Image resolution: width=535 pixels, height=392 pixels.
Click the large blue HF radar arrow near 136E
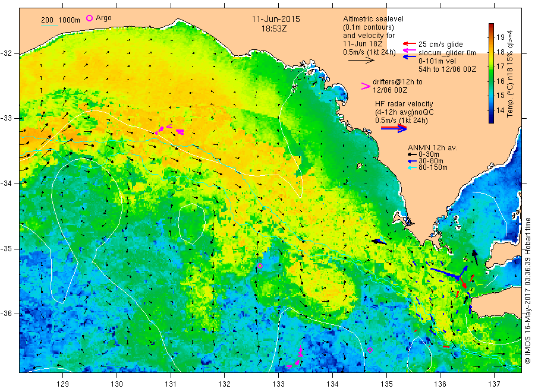coord(445,273)
